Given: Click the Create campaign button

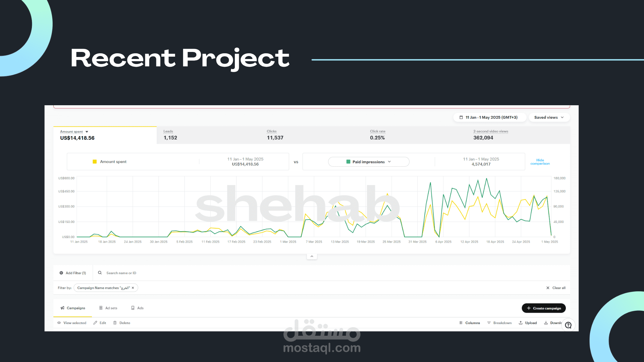Looking at the screenshot, I should click(544, 308).
